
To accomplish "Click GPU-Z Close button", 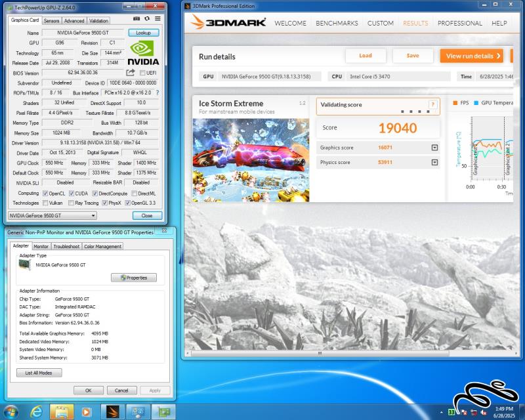I will pos(147,215).
